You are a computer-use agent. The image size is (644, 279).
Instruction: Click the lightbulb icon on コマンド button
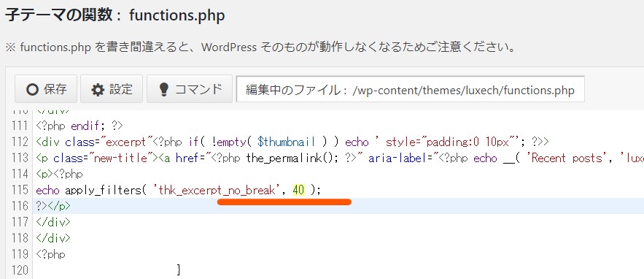pyautogui.click(x=164, y=89)
